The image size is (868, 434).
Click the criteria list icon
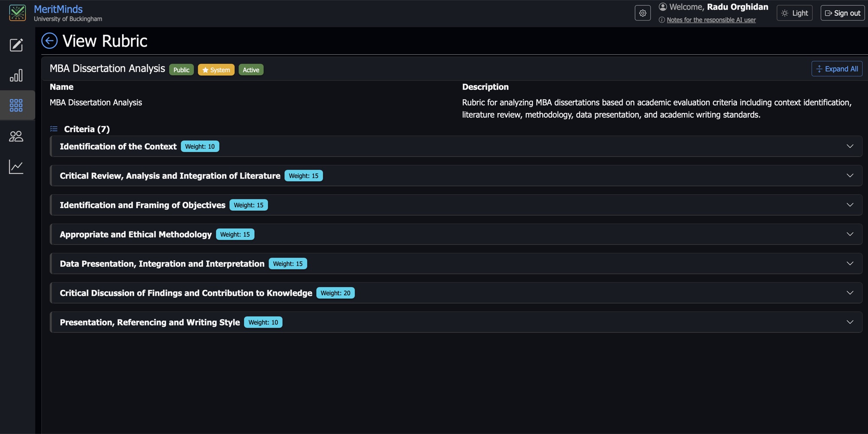click(54, 129)
